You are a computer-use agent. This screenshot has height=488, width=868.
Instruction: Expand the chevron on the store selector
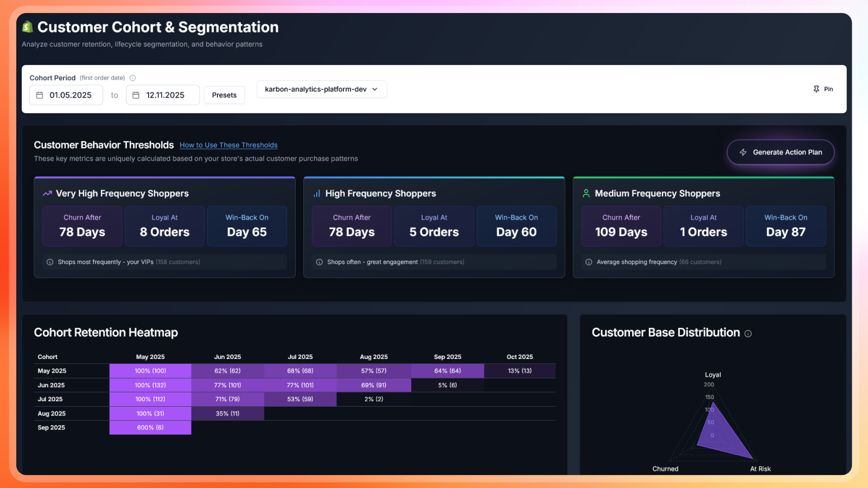pyautogui.click(x=375, y=89)
